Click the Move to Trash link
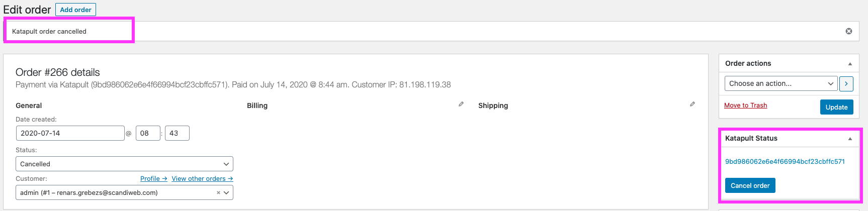The height and width of the screenshot is (211, 868). click(x=745, y=105)
